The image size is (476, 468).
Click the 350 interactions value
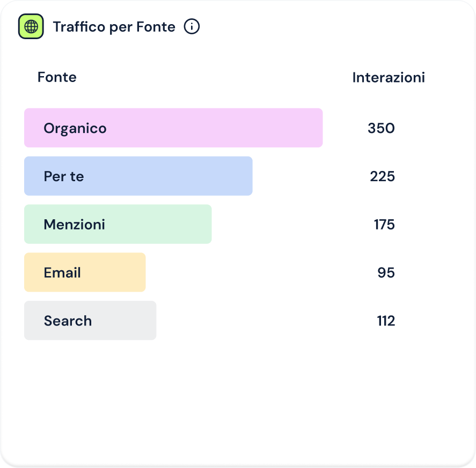tap(381, 128)
